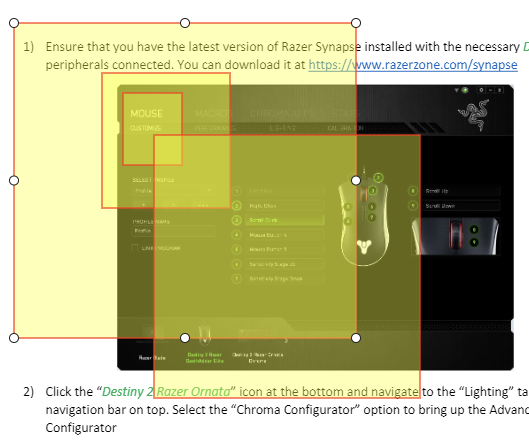Click number 7 circle beside Sensitivity Stage Down
The image size is (529, 441).
pos(236,279)
